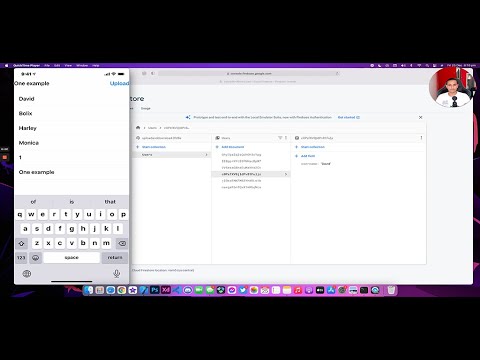Open App Store from the Dock
480x360 pixels.
(x=331, y=290)
